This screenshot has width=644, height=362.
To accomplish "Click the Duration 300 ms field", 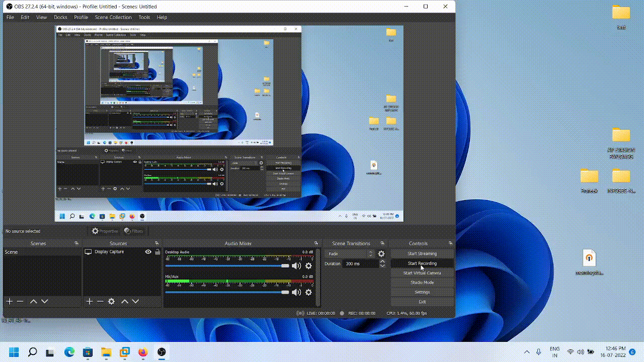I will [360, 263].
